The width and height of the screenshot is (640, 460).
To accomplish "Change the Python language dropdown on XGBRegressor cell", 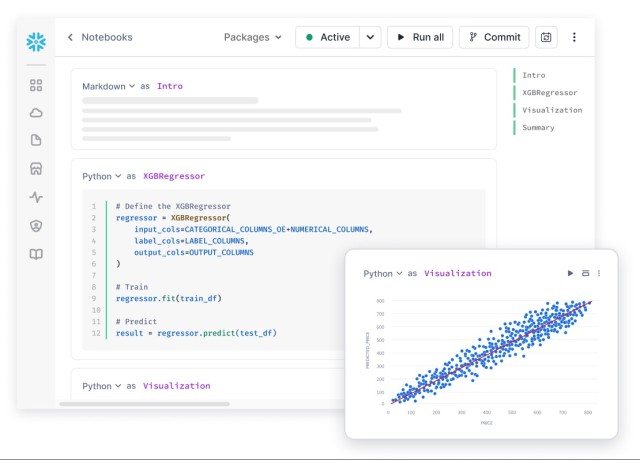I will pos(101,176).
